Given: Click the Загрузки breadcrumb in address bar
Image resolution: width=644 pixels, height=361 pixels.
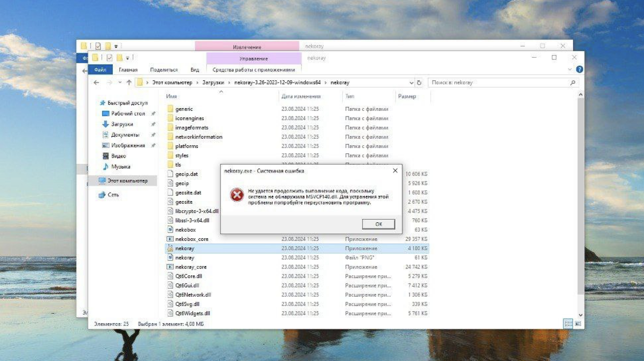Looking at the screenshot, I should click(x=213, y=83).
